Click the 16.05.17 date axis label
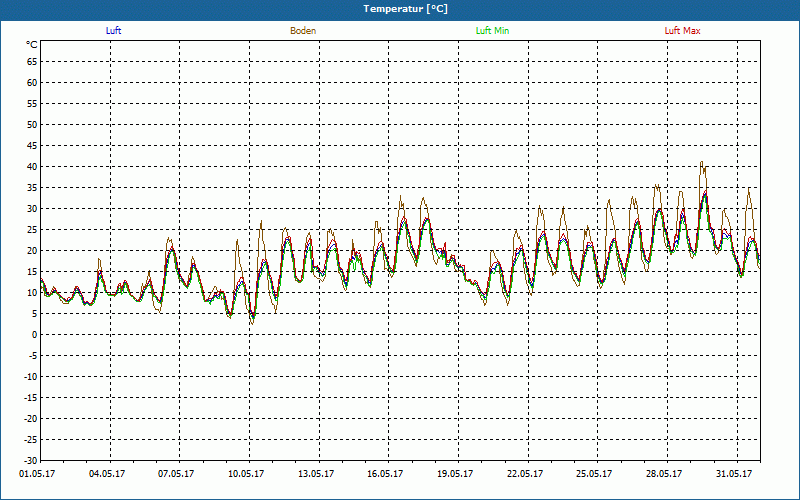The width and height of the screenshot is (800, 500). 385,474
